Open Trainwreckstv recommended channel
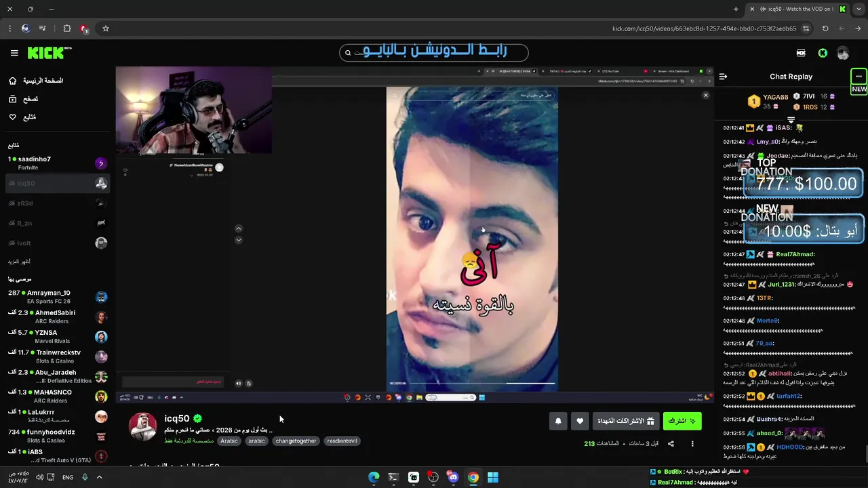This screenshot has width=868, height=488. coord(58,357)
